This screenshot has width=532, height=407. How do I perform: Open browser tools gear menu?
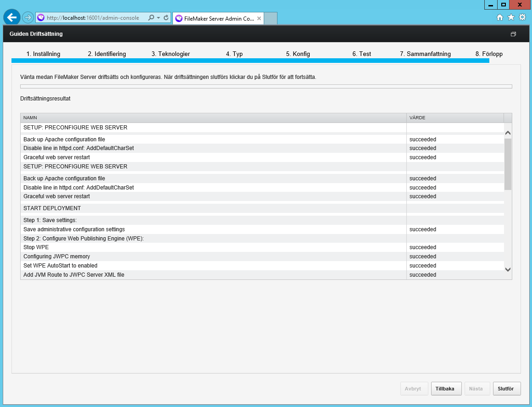click(522, 17)
